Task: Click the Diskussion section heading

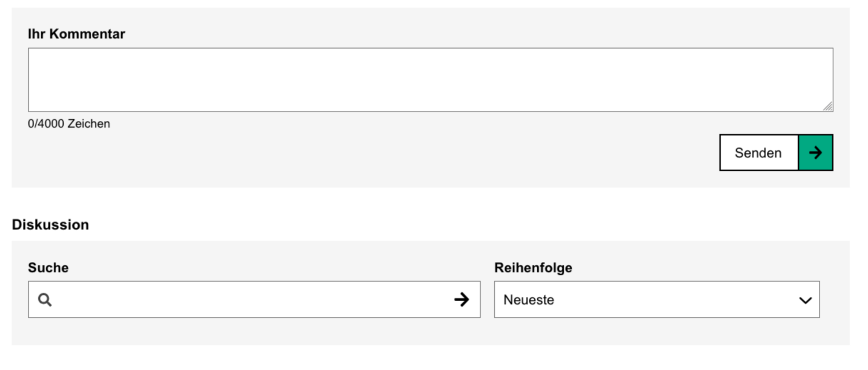Action: (x=51, y=224)
